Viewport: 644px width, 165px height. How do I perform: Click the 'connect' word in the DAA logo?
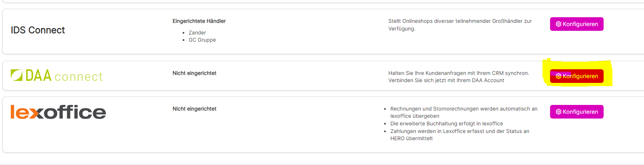coord(79,76)
